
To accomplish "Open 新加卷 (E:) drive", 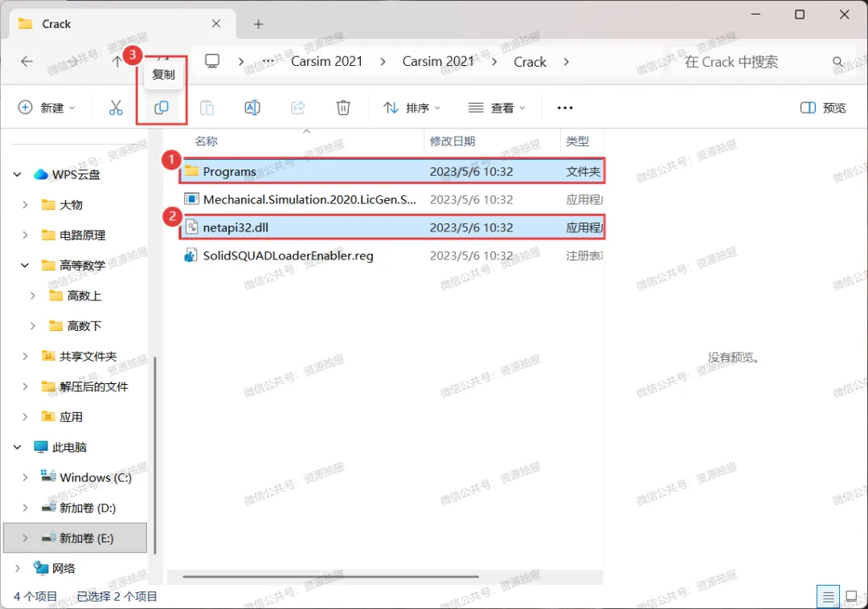I will (76, 537).
